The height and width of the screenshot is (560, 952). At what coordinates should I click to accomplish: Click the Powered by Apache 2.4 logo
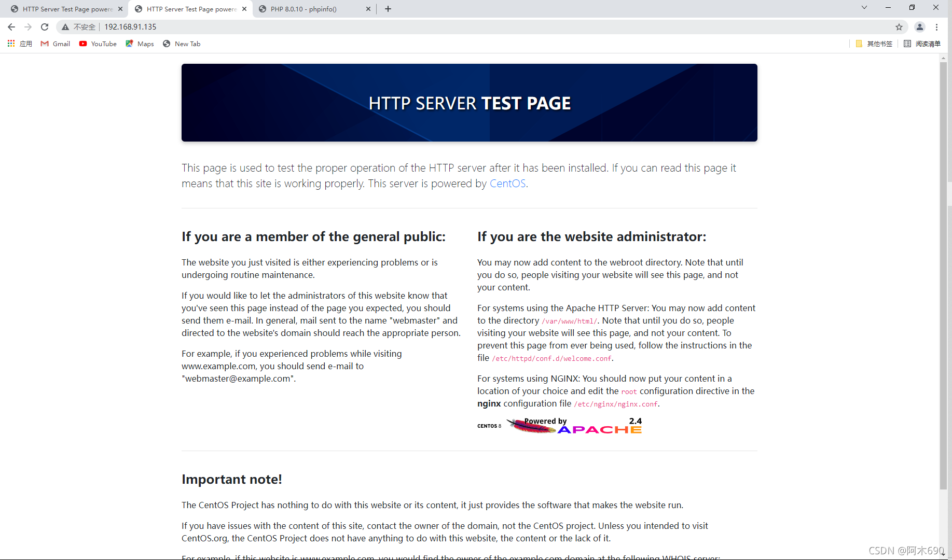point(574,426)
